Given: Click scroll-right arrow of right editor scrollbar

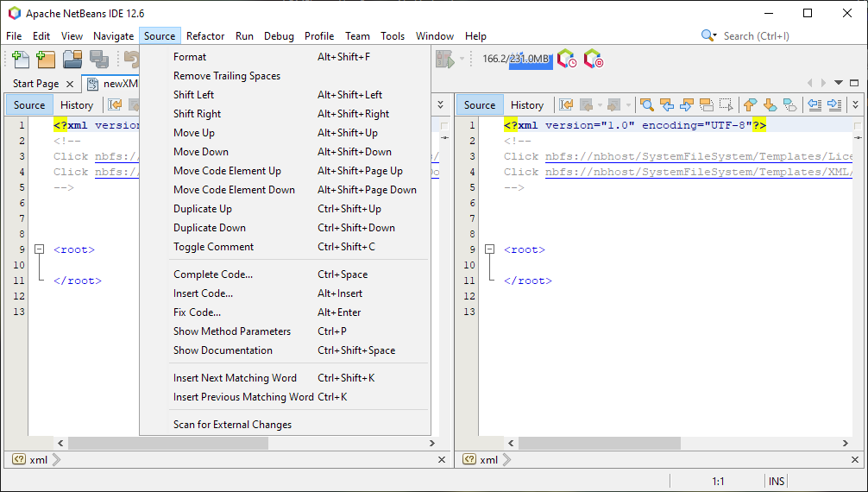Looking at the screenshot, I should [x=846, y=444].
